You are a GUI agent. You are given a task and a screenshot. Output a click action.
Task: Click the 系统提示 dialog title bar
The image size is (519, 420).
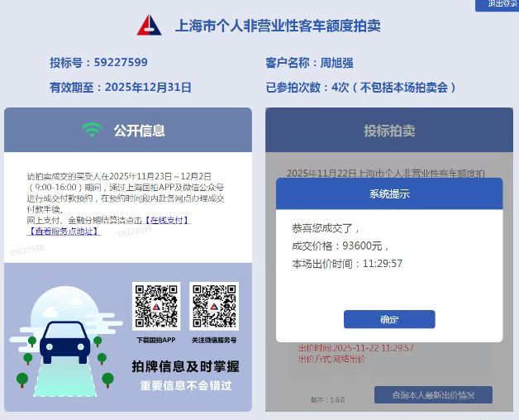pos(389,193)
